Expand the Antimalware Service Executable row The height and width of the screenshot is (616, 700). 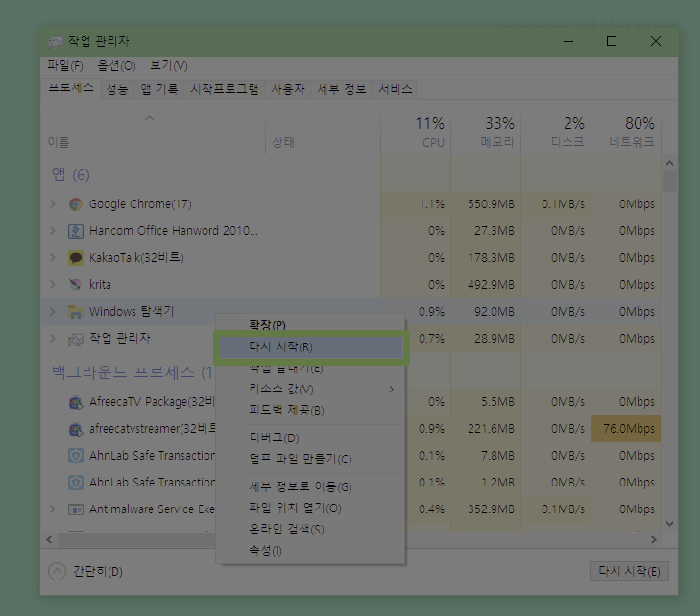[52, 509]
